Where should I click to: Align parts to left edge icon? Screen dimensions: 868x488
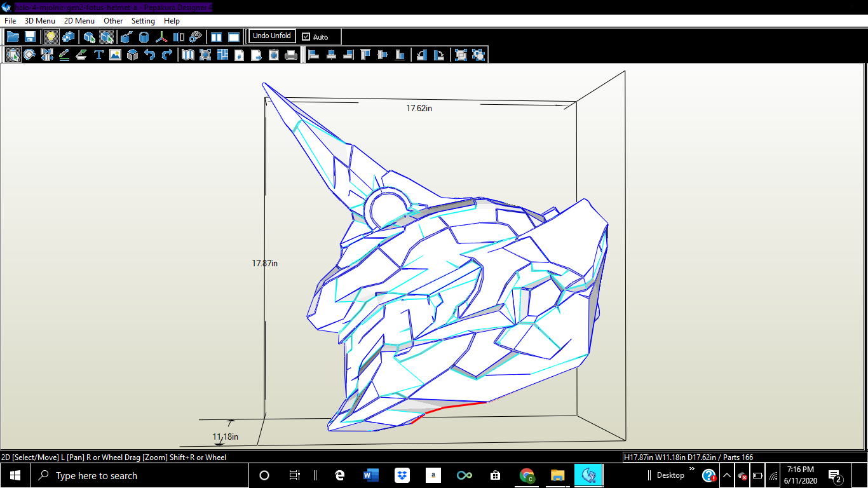click(x=313, y=55)
